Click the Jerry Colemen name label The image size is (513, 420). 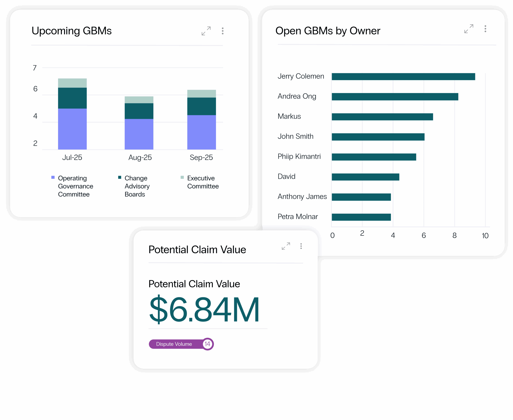coord(301,76)
